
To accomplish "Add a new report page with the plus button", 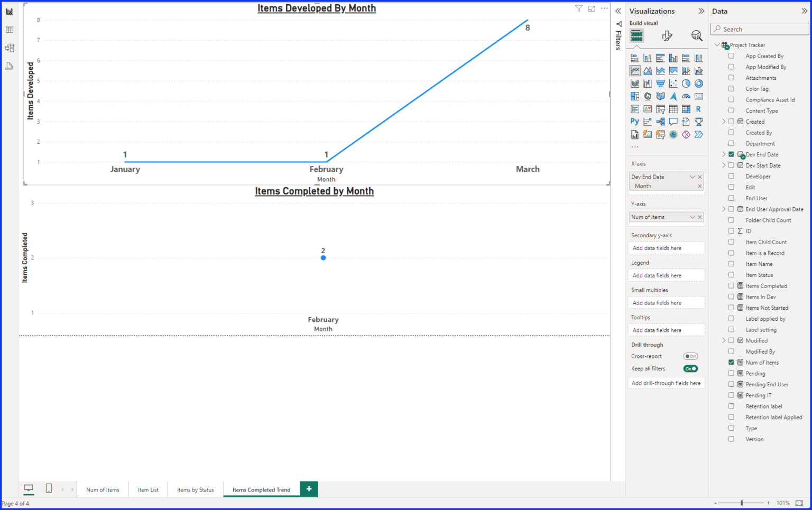I will pyautogui.click(x=309, y=489).
